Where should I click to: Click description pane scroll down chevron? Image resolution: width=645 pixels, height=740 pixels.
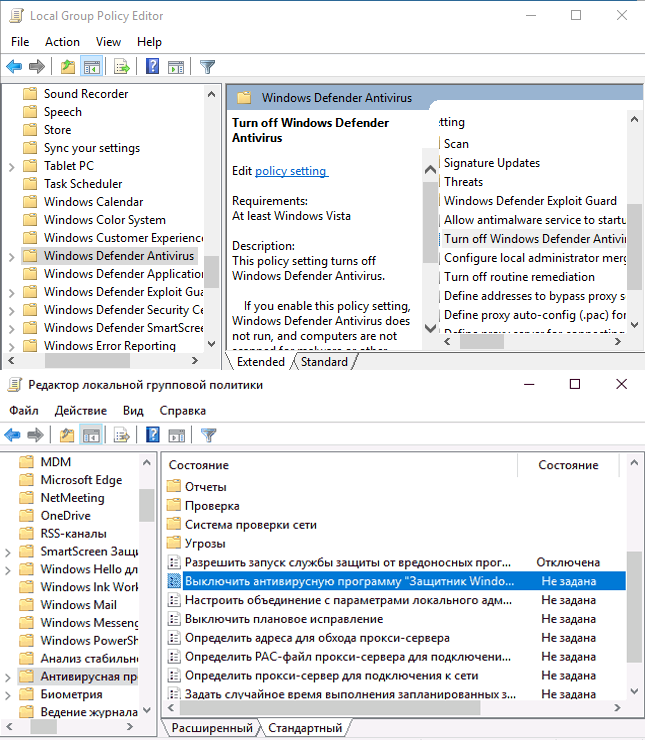pyautogui.click(x=430, y=328)
